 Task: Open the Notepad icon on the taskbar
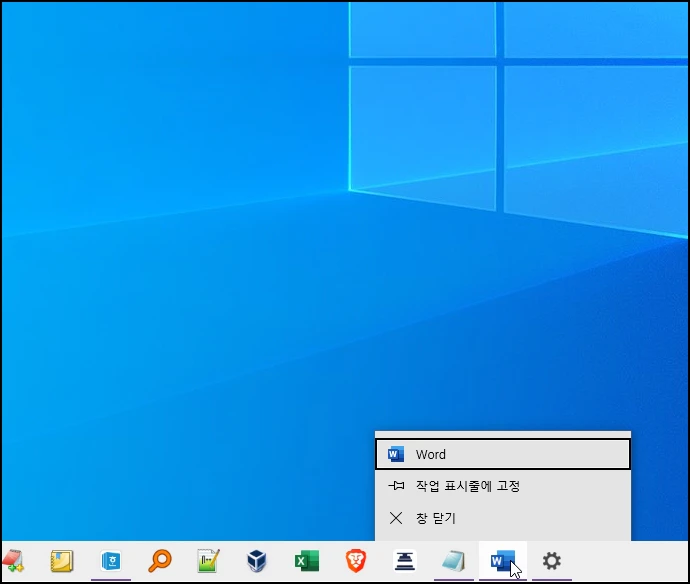click(454, 561)
